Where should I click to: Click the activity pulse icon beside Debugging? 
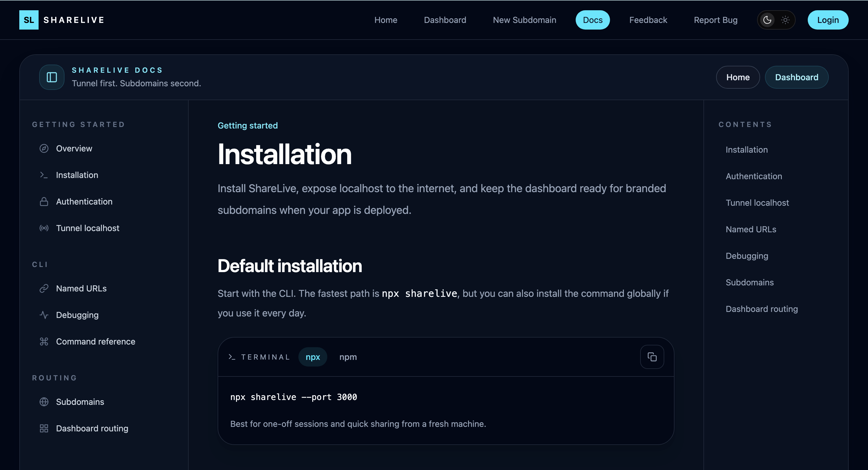(44, 315)
